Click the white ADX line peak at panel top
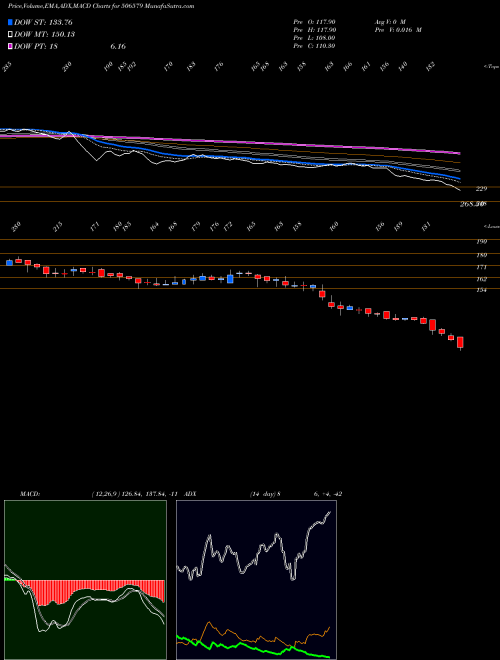The width and height of the screenshot is (500, 660). point(328,513)
